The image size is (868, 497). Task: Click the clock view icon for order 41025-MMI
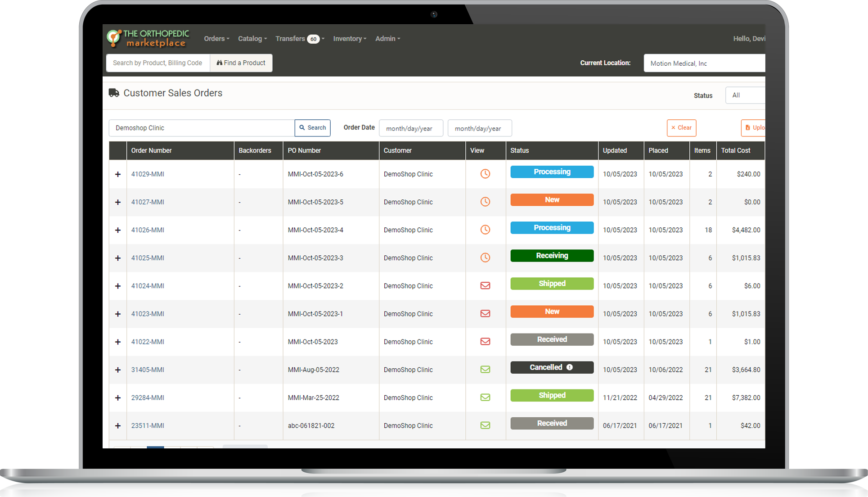(485, 258)
